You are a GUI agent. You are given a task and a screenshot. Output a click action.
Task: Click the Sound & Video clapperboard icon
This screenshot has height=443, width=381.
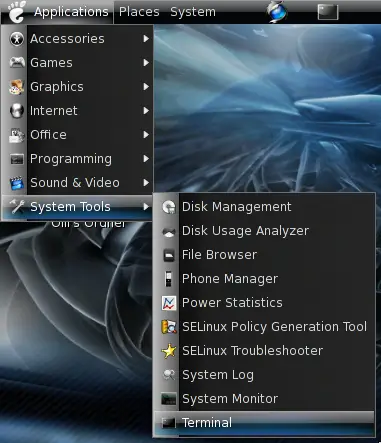pos(17,183)
